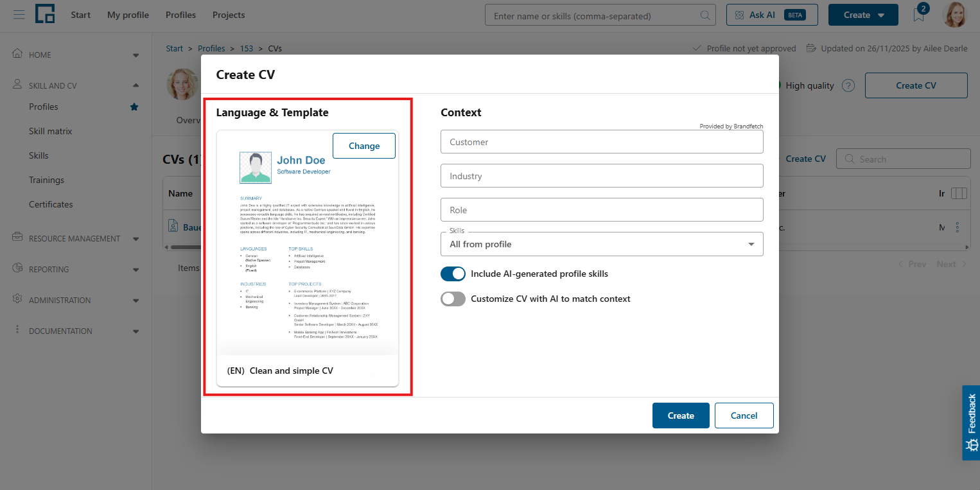980x490 pixels.
Task: Click the Documentation dots icon
Action: (17, 330)
